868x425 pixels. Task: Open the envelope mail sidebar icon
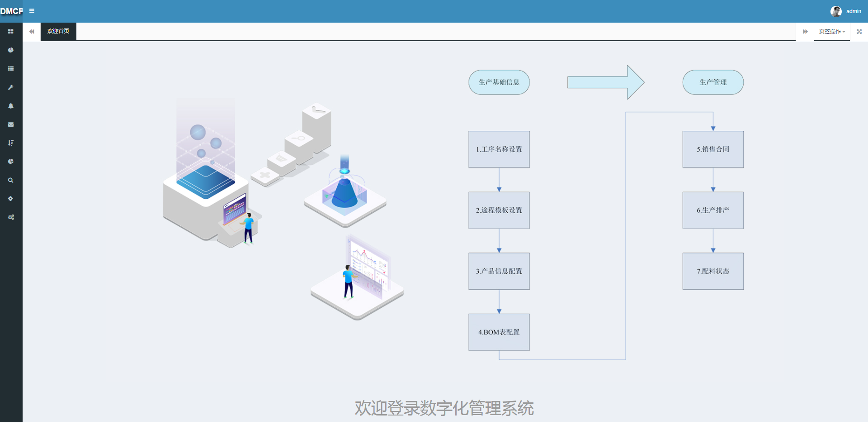[11, 124]
